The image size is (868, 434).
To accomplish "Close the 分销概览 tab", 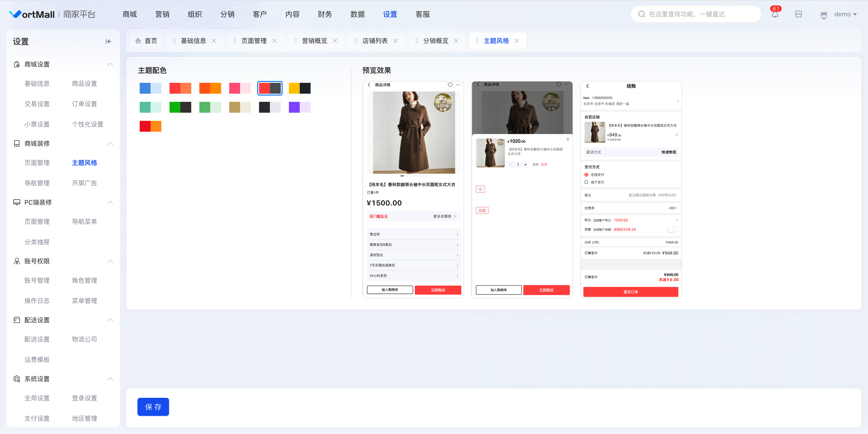I will click(456, 41).
